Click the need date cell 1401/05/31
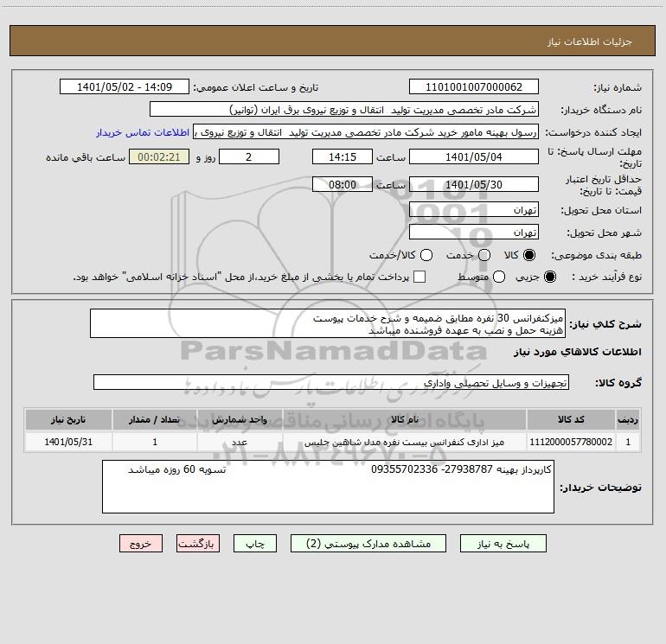 point(68,442)
